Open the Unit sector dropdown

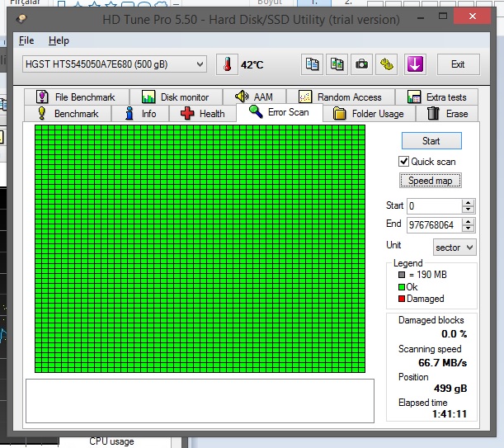[455, 248]
